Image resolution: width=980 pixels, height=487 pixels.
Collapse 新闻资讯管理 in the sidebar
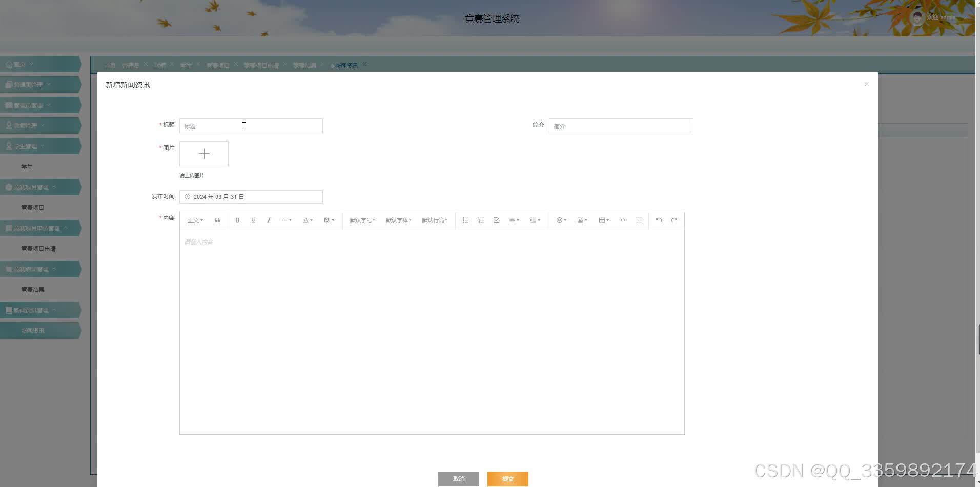(x=40, y=310)
